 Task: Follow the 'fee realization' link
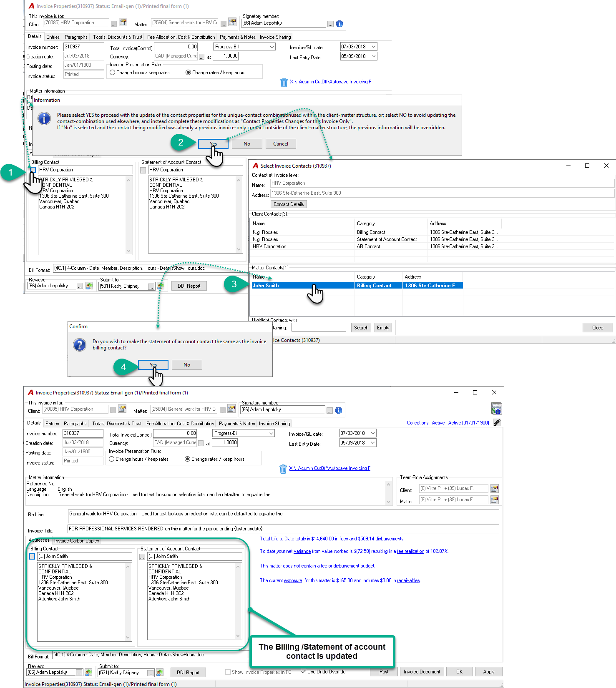click(x=410, y=551)
